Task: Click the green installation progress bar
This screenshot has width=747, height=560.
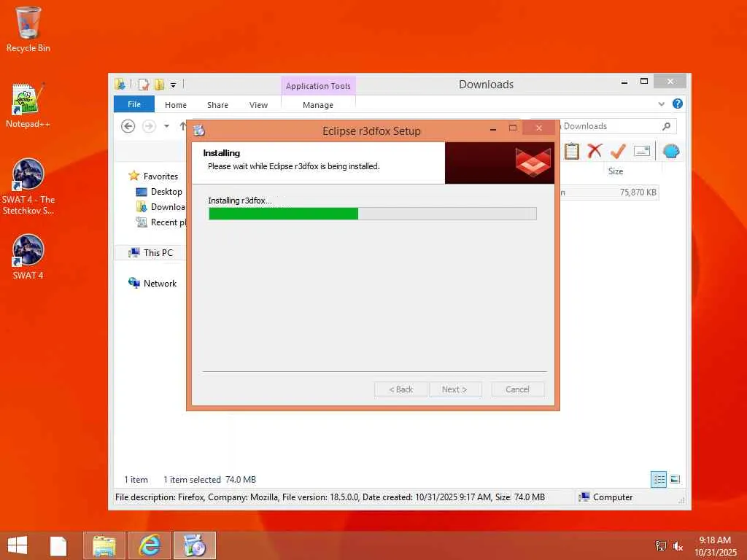Action: pyautogui.click(x=373, y=214)
